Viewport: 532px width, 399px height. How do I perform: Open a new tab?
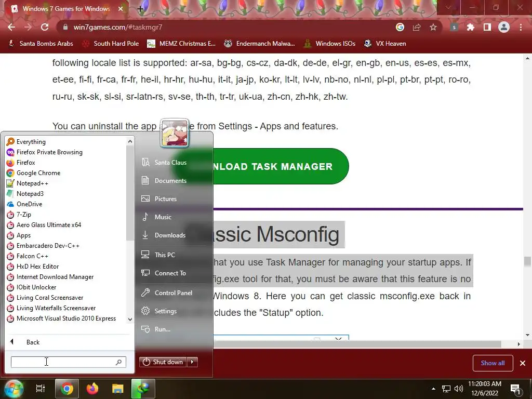click(x=140, y=9)
